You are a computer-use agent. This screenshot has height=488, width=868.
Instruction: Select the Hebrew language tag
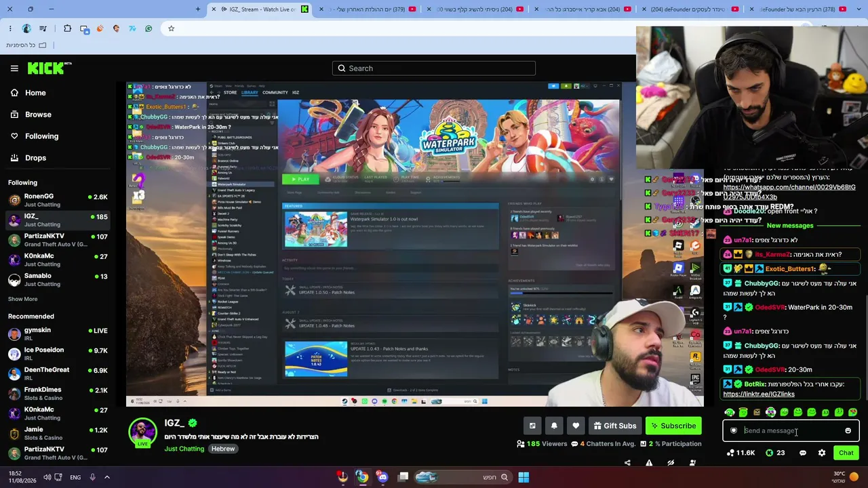[222, 449]
